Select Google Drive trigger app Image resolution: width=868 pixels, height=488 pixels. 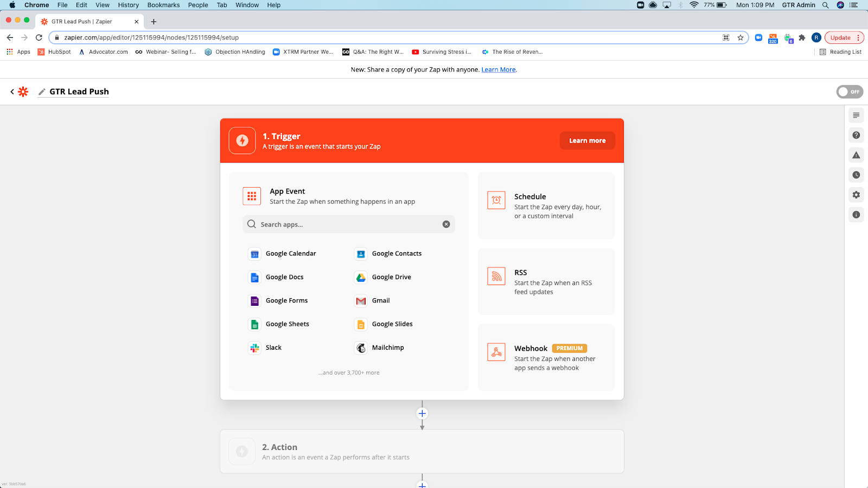tap(383, 277)
